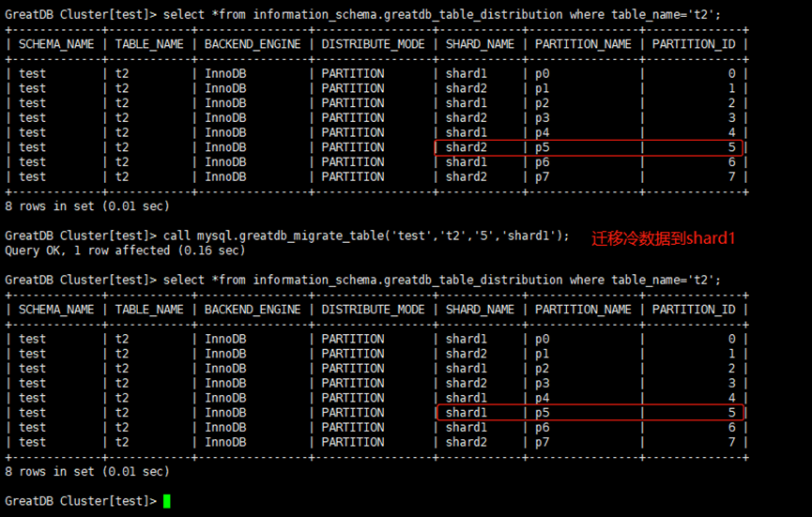Click SCHEMA_NAME header in the first result table
Image resolution: width=812 pixels, height=517 pixels.
point(56,44)
